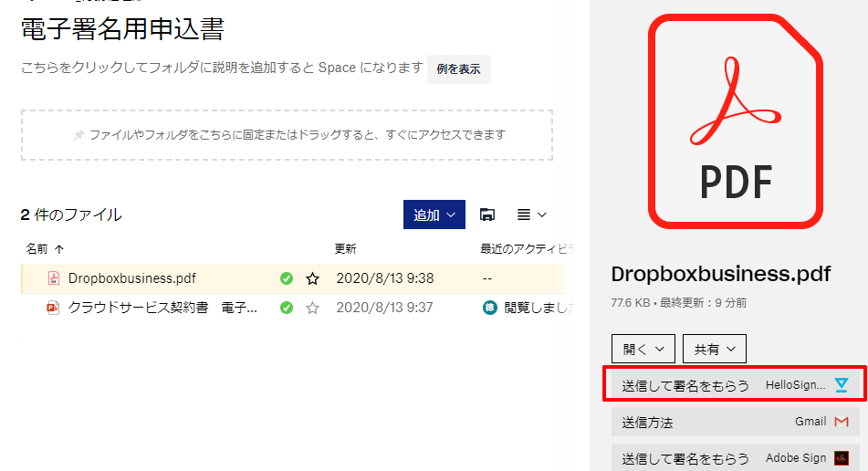868x471 pixels.
Task: Click the PowerPoint icon of クラウドサービス契約書 row
Action: coord(53,308)
